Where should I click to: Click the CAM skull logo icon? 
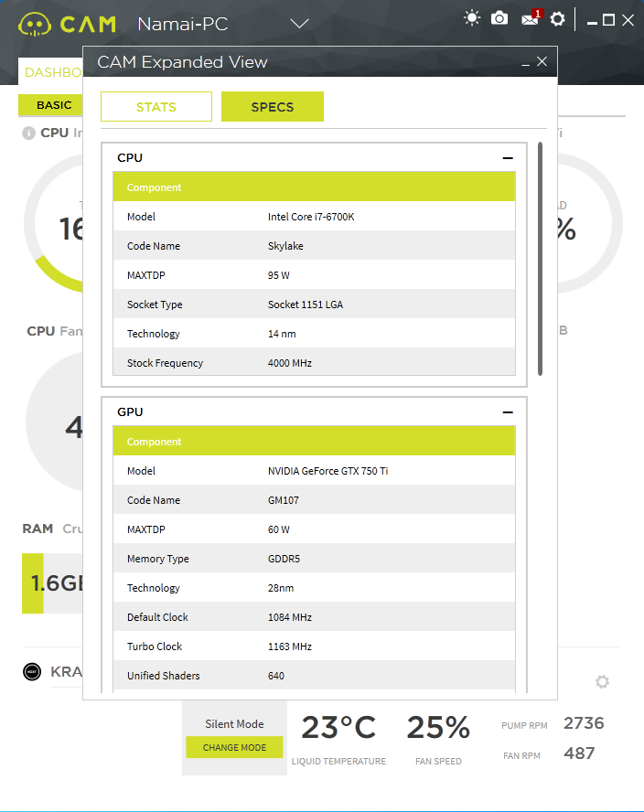coord(35,25)
